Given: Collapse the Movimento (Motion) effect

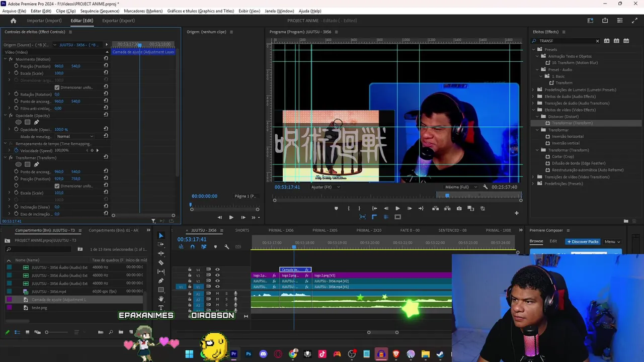Looking at the screenshot, I should pyautogui.click(x=5, y=59).
